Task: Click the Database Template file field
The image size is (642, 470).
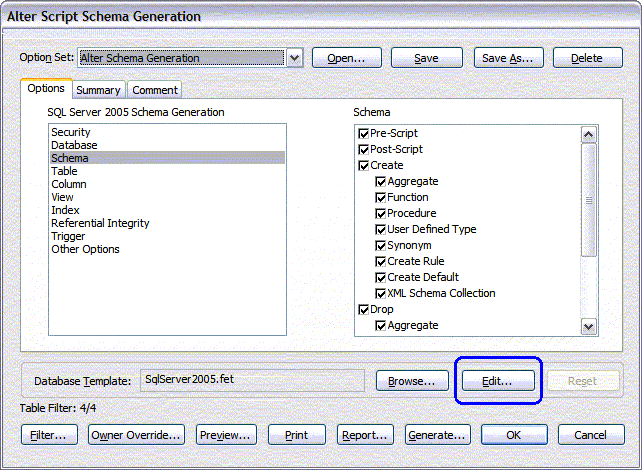Action: [251, 380]
